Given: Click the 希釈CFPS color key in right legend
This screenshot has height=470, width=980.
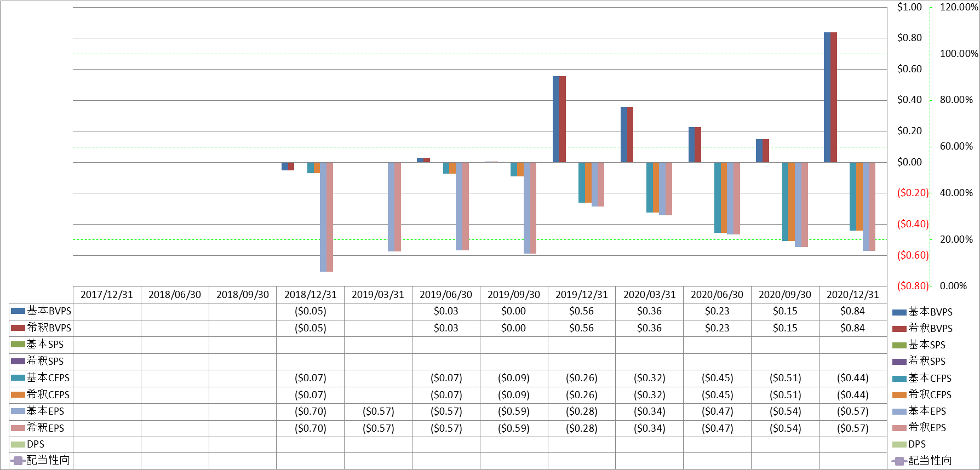Looking at the screenshot, I should [899, 395].
